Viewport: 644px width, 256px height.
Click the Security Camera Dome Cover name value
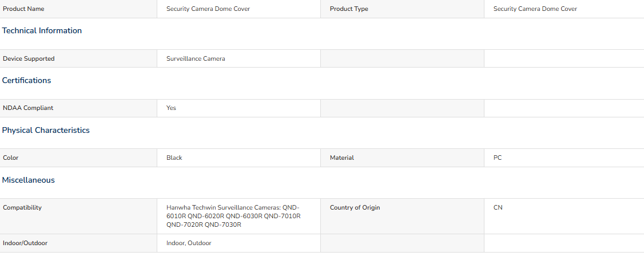coord(208,9)
